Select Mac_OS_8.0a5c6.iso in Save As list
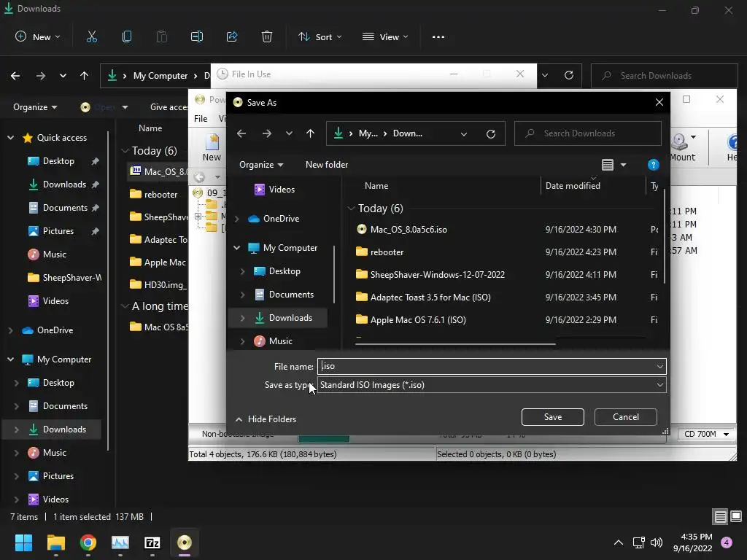747x560 pixels. point(409,230)
